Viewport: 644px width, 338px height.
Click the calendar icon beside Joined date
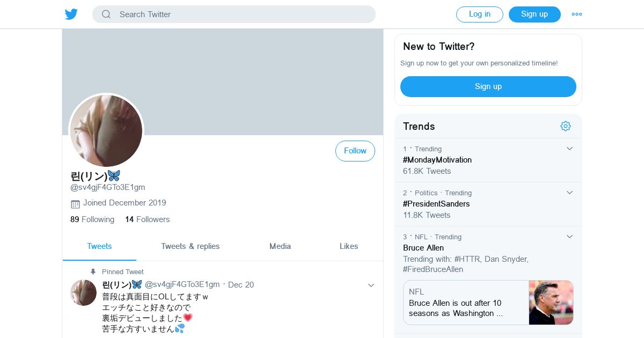tap(75, 204)
